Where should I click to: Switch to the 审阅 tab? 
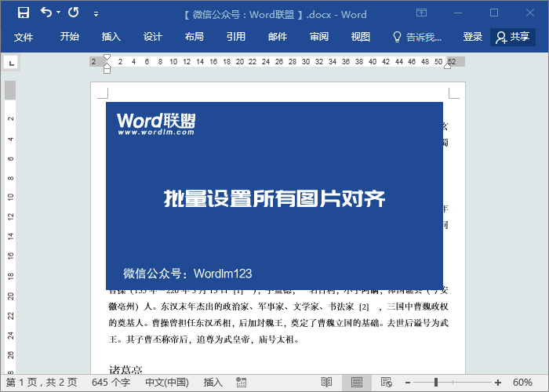click(319, 36)
